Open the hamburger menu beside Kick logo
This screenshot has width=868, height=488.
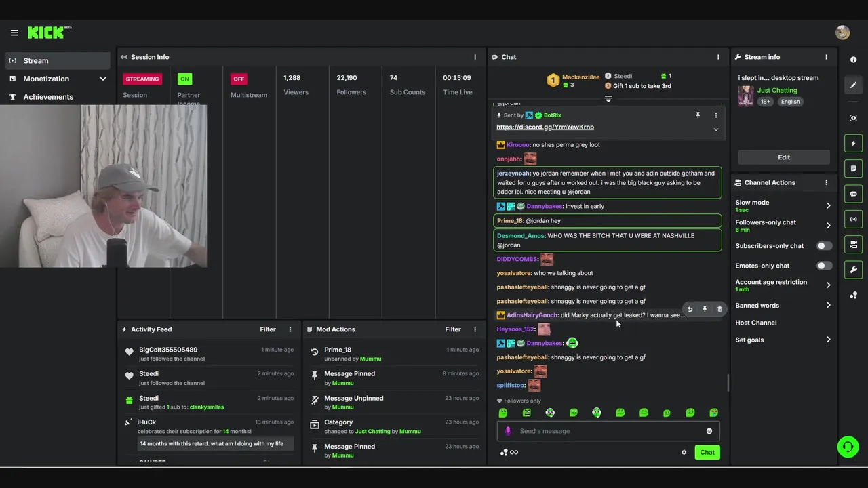tap(14, 33)
